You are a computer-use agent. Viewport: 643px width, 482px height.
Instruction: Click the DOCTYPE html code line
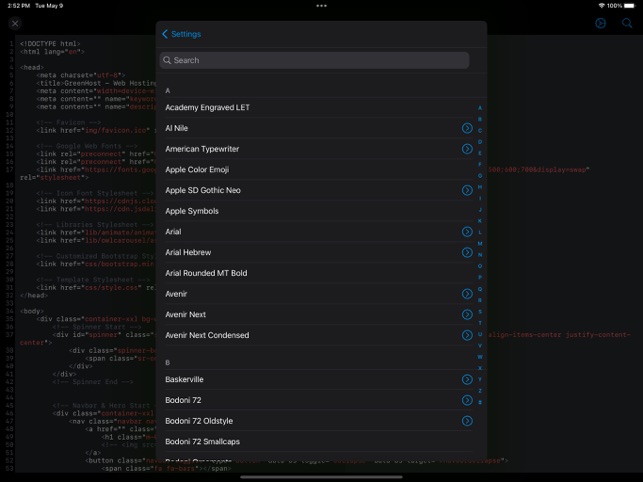click(50, 44)
